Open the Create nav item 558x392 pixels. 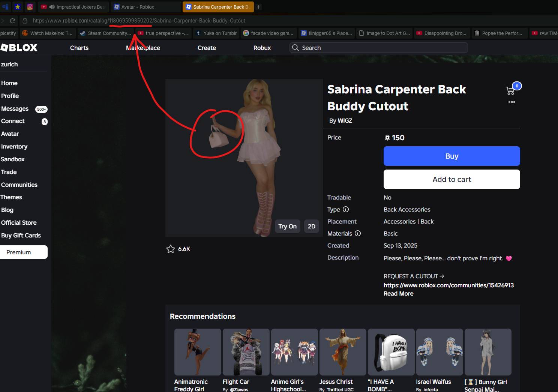coord(207,48)
